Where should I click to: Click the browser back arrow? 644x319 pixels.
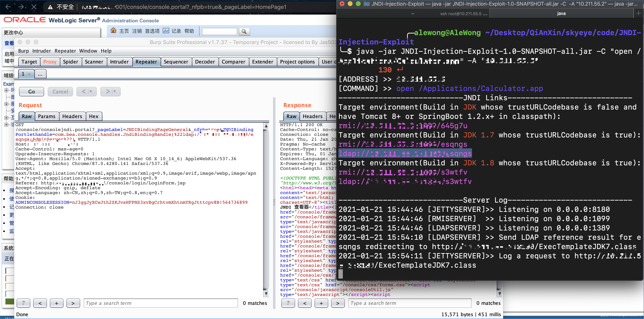click(8, 7)
